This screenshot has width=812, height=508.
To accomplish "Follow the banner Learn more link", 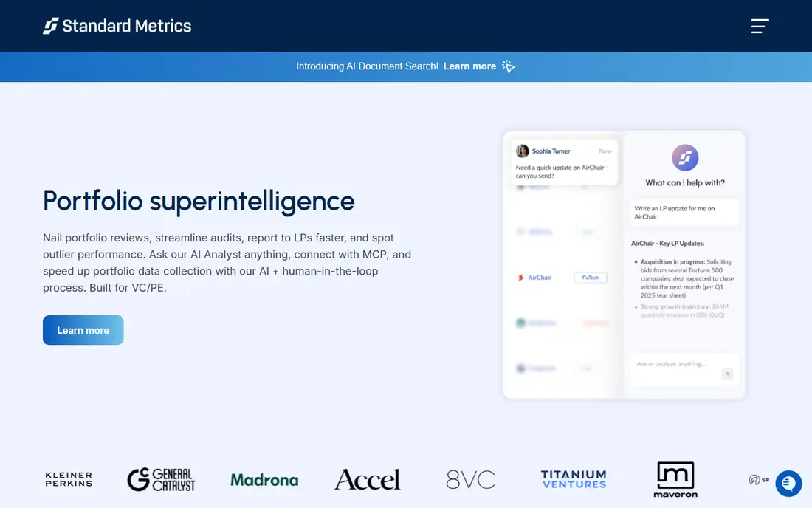I will click(x=469, y=66).
